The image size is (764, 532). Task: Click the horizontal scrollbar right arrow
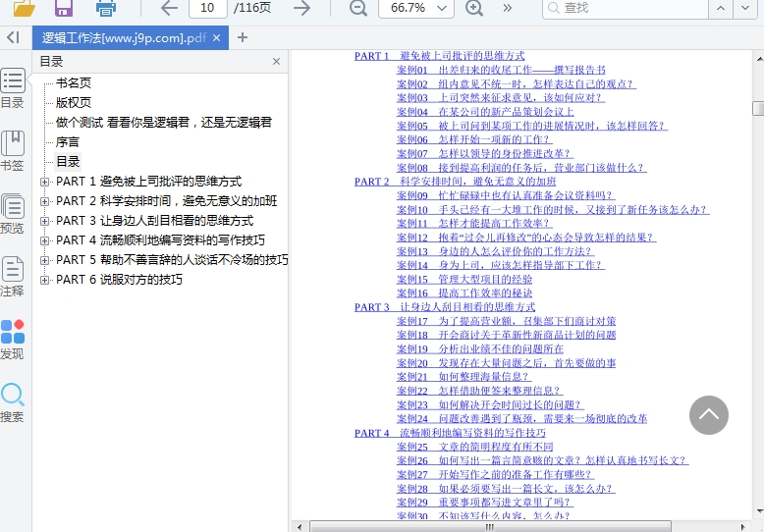[742, 527]
